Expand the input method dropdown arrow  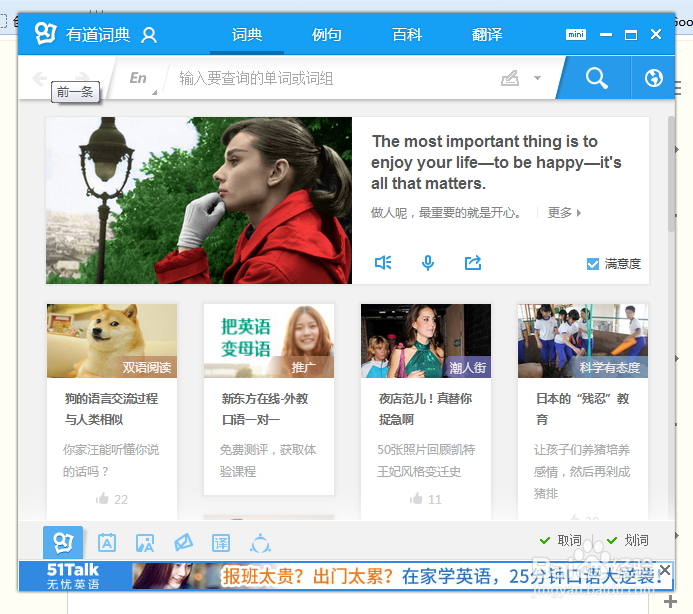pos(537,78)
